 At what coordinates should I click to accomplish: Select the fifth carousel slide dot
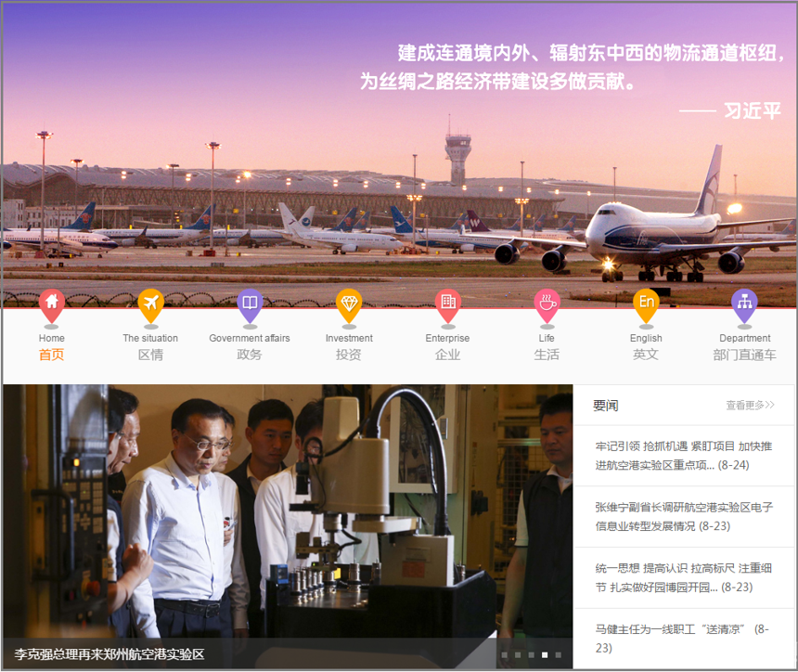[559, 655]
